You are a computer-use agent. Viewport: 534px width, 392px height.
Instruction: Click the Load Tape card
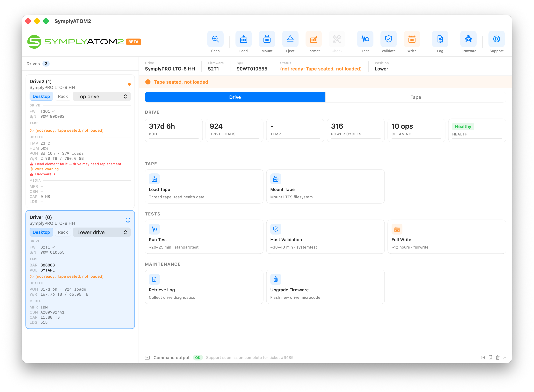(204, 186)
